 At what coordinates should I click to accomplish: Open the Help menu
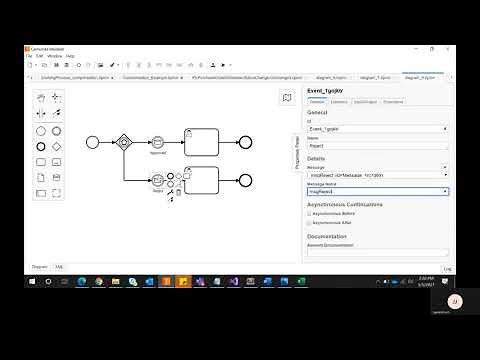pyautogui.click(x=70, y=56)
